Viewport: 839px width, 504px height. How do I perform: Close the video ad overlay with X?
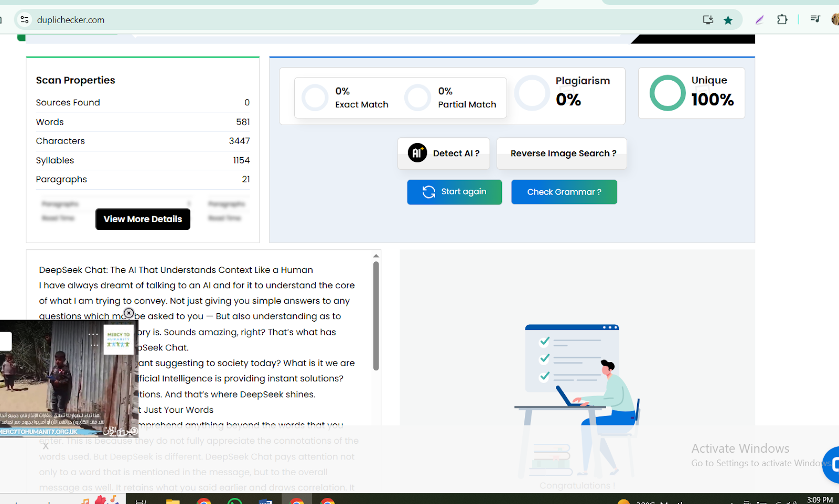pos(128,313)
